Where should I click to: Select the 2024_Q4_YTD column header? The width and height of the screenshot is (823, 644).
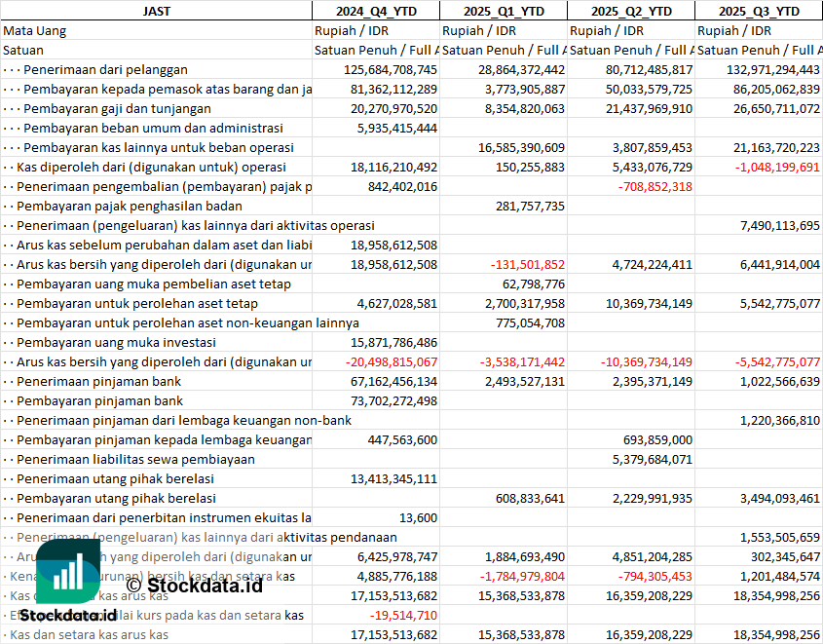point(375,11)
